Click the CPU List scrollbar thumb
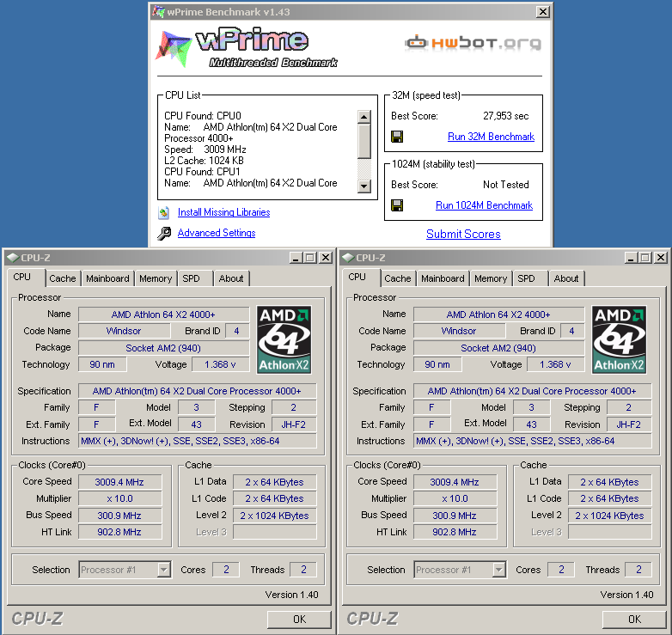Viewport: 672px width, 635px height. tap(363, 141)
